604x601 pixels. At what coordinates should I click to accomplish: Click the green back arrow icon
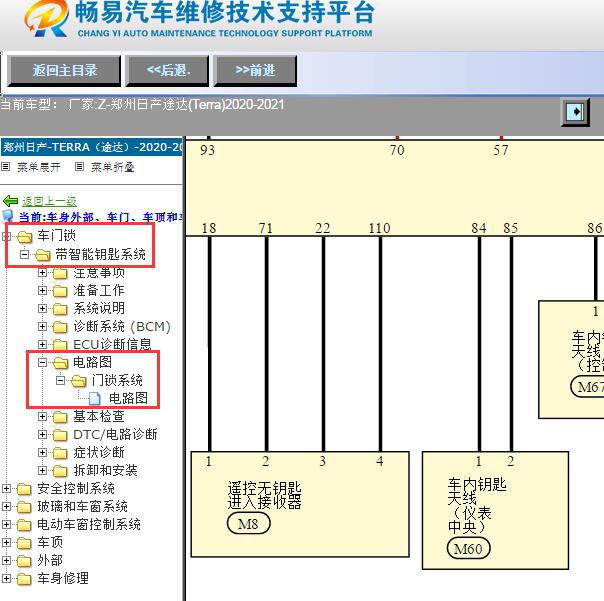[10, 201]
